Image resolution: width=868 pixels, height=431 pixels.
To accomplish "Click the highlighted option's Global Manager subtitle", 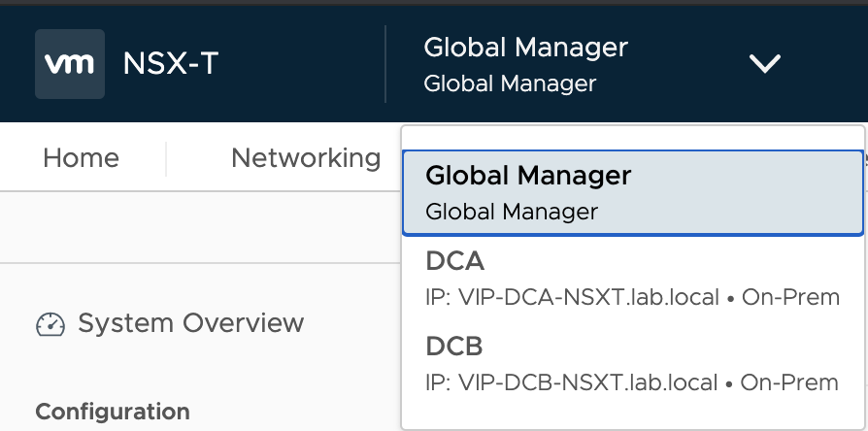I will pyautogui.click(x=512, y=212).
